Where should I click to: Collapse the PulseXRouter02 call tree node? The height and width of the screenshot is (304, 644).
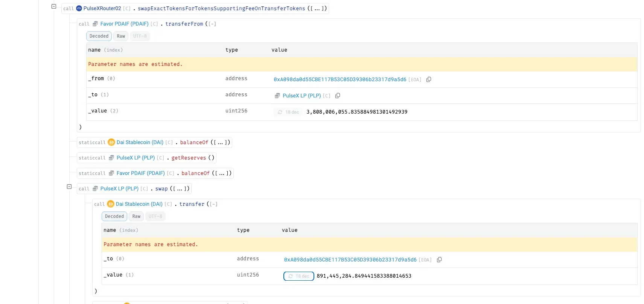54,6
